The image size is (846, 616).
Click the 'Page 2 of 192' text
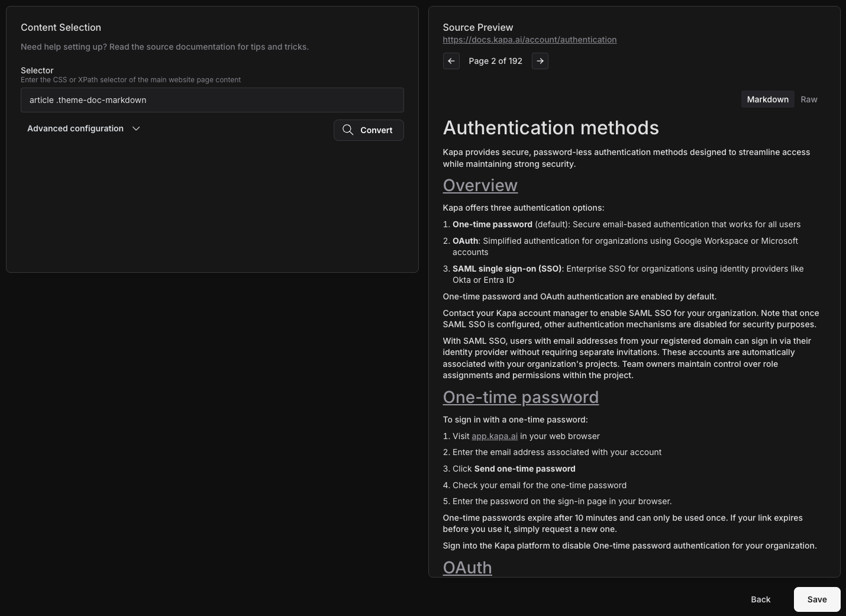click(x=495, y=61)
